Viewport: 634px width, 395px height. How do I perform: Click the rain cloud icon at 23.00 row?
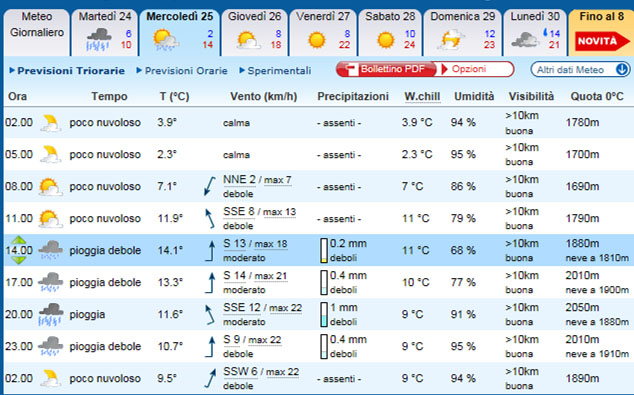[51, 346]
